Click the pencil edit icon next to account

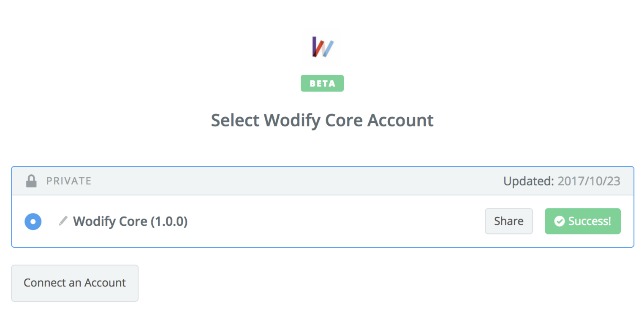click(62, 221)
